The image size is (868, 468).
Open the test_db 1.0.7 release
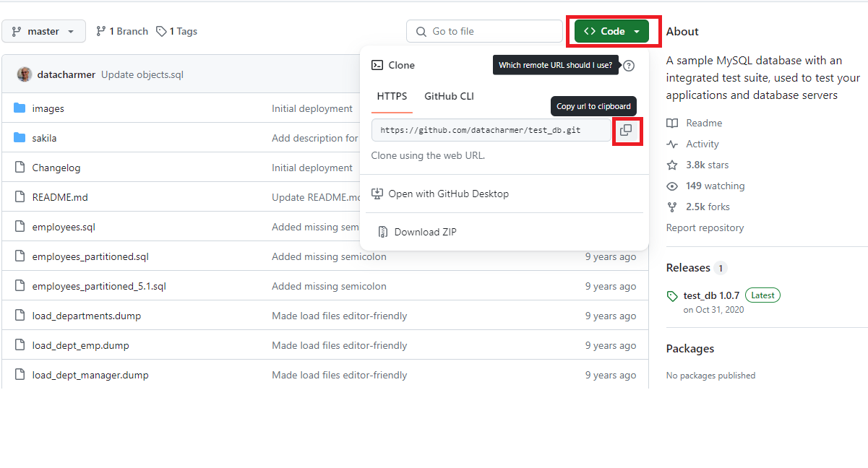point(711,295)
